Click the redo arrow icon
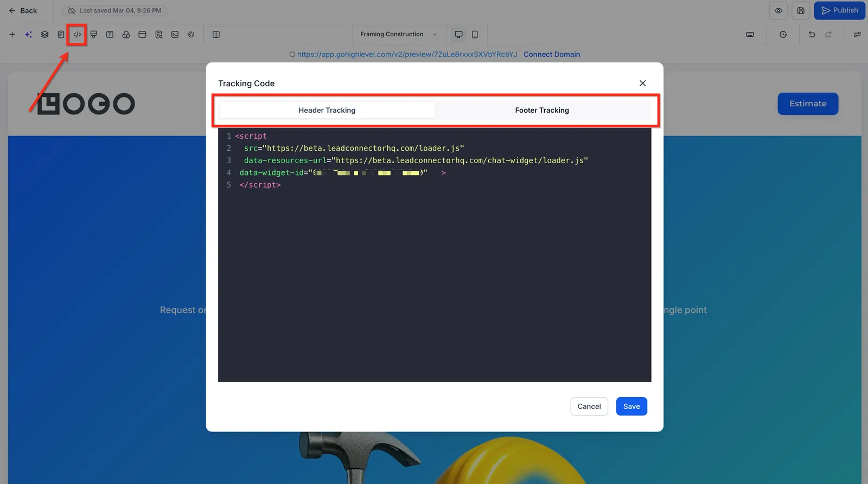This screenshot has height=484, width=868. pos(828,34)
